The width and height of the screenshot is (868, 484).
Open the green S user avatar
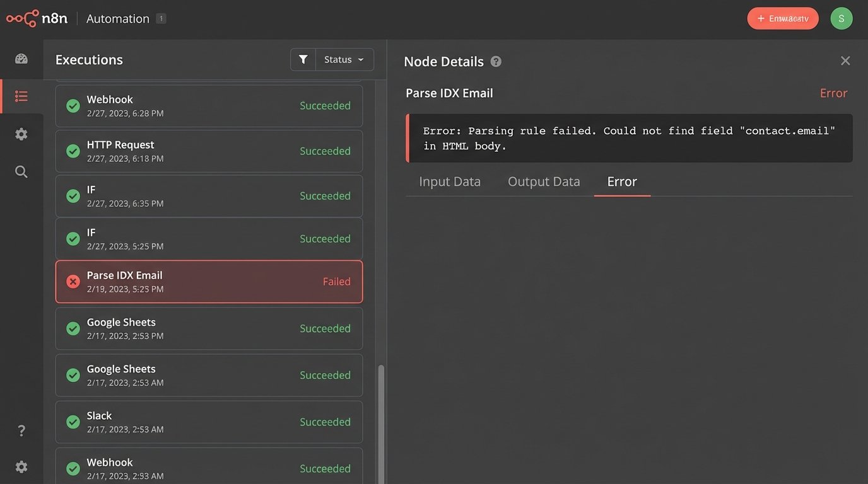pyautogui.click(x=841, y=18)
